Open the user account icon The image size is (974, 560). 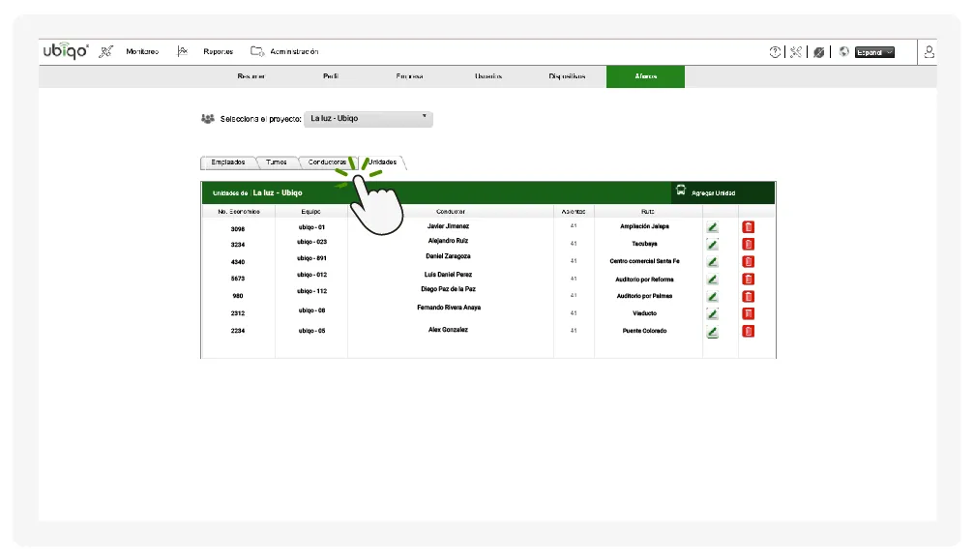tap(929, 52)
